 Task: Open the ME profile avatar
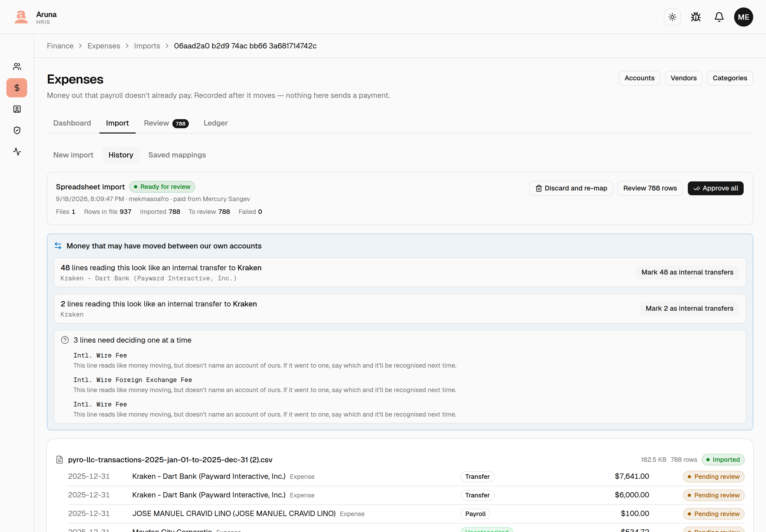743,17
